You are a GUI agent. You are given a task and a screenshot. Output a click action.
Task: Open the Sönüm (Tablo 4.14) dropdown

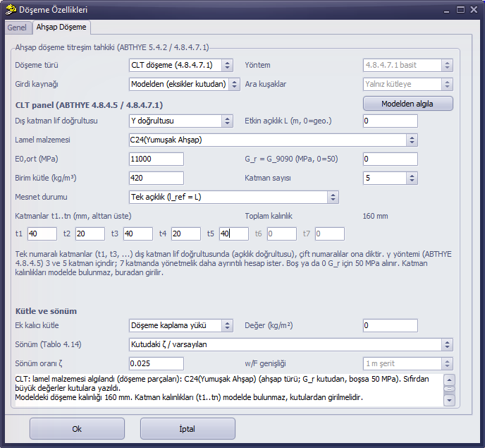[291, 344]
